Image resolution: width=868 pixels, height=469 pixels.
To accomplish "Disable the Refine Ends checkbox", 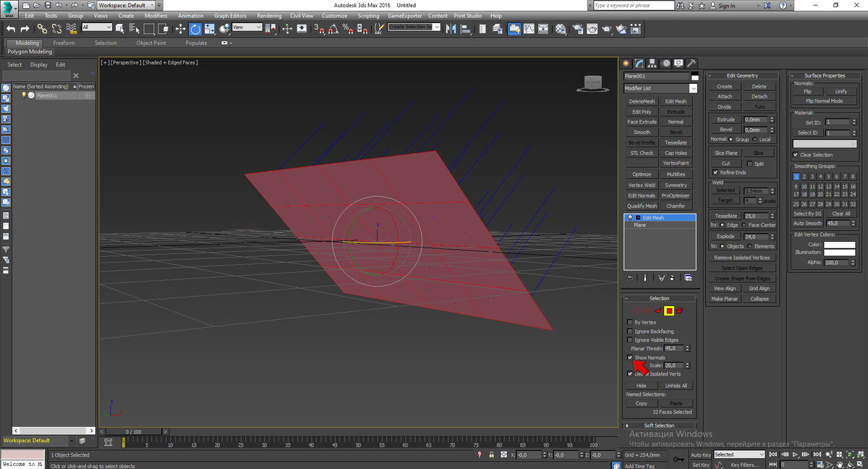I will tap(716, 172).
